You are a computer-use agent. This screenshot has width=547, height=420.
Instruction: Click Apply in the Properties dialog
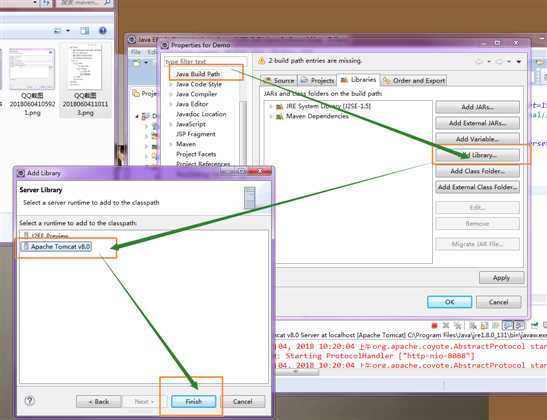tap(501, 278)
